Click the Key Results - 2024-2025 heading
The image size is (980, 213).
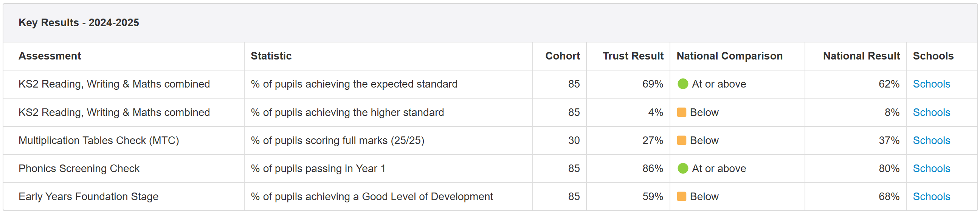[79, 22]
